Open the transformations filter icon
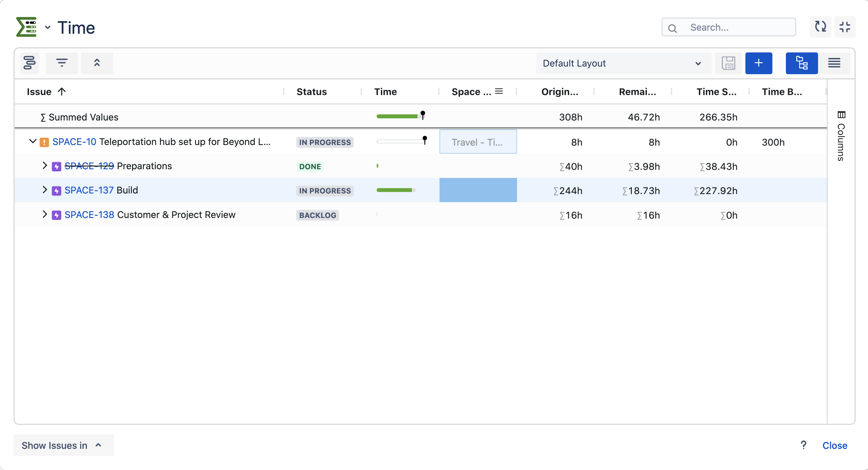 62,63
